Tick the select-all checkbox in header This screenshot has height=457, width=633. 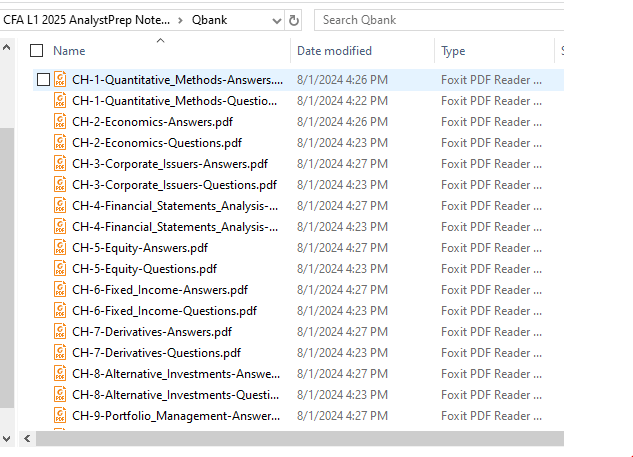(37, 51)
